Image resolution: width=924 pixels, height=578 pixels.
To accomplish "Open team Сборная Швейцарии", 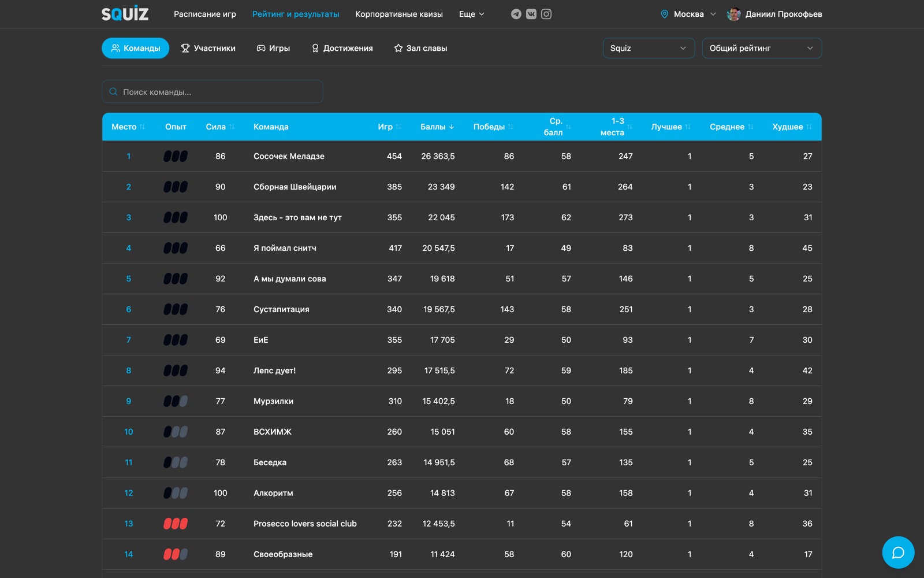I will click(295, 187).
